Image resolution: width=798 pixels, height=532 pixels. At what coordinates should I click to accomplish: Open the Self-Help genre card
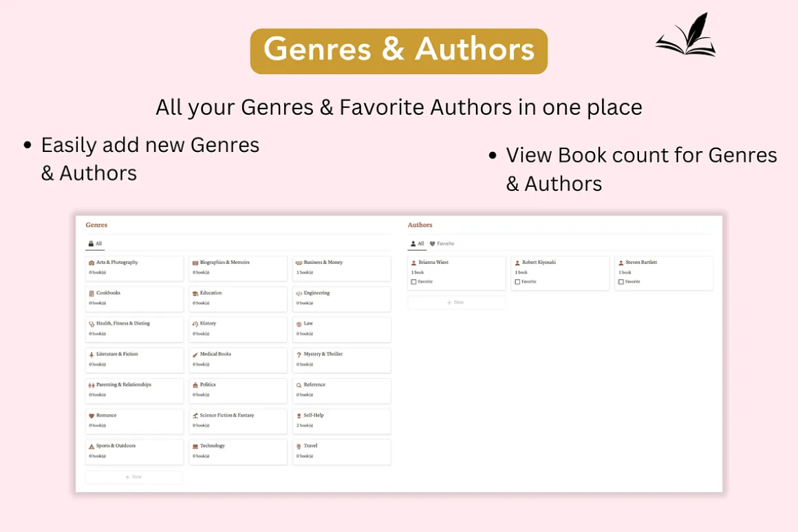click(341, 421)
